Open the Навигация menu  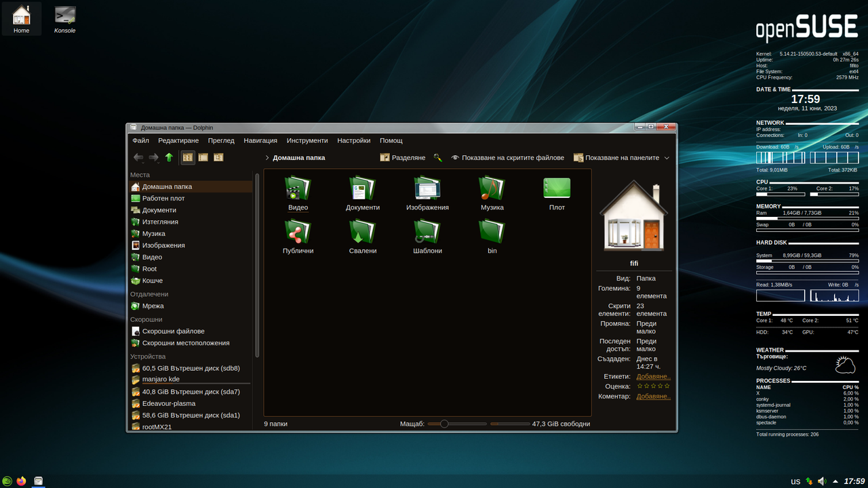[260, 140]
